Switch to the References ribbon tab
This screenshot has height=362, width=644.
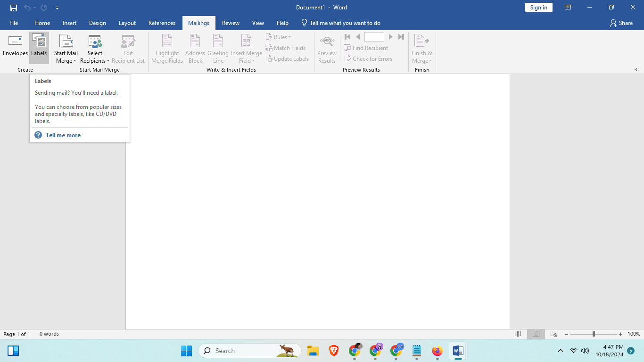[x=162, y=23]
